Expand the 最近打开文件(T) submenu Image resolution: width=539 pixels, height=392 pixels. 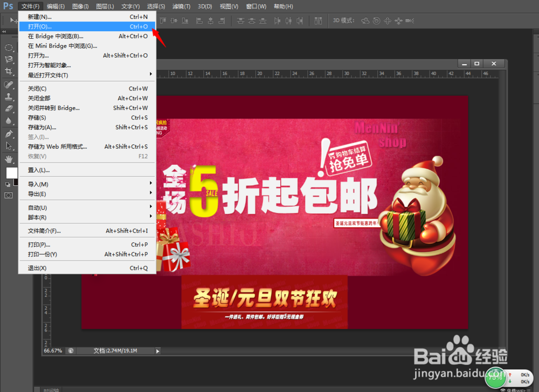point(87,75)
